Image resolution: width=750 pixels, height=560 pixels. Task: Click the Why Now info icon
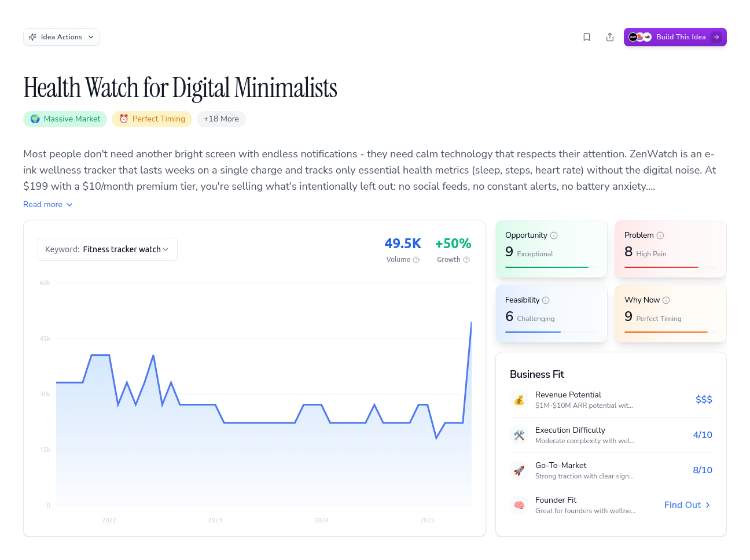pyautogui.click(x=666, y=300)
